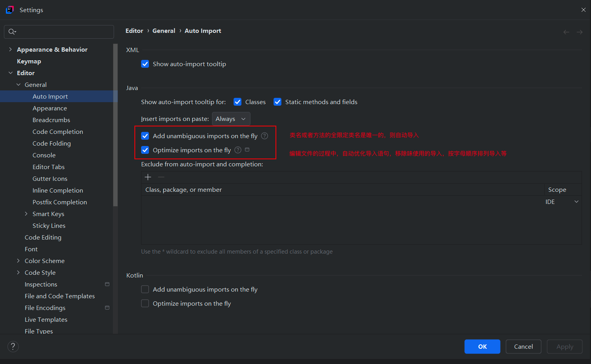Click Editor in the breadcrumb path

[134, 31]
